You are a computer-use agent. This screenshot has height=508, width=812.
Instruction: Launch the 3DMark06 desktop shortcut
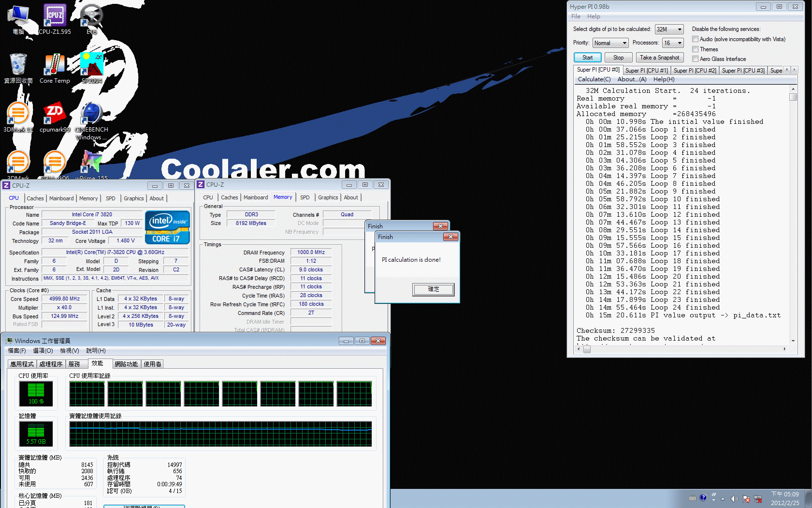[x=55, y=165]
